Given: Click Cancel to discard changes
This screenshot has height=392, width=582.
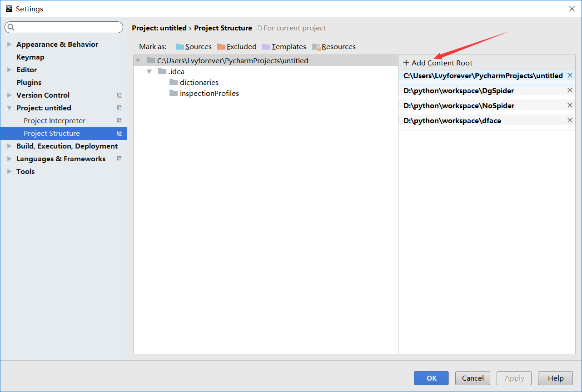Looking at the screenshot, I should click(473, 378).
